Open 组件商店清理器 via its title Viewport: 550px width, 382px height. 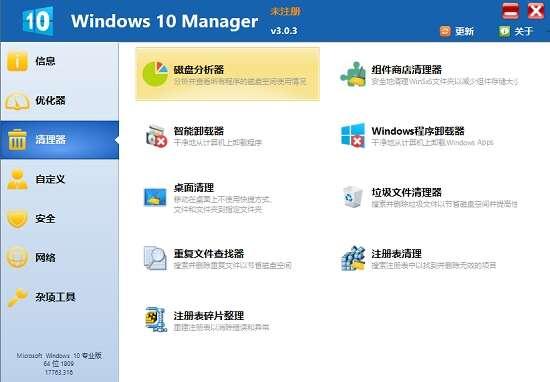[407, 69]
